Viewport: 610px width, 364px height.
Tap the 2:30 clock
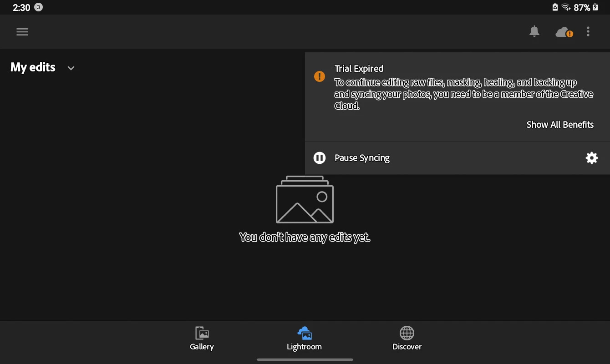[21, 7]
